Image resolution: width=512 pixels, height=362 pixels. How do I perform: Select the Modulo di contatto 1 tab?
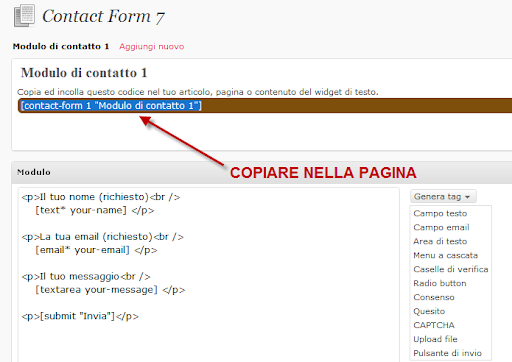coord(61,46)
